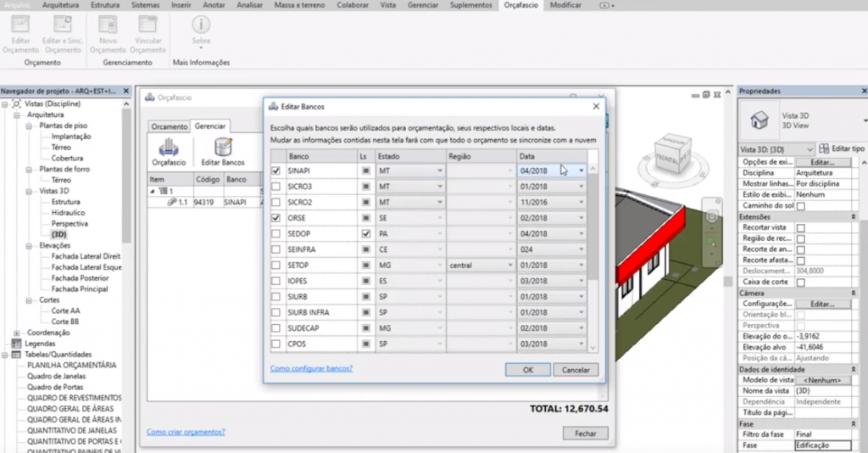Click the Nome da vista field
The image size is (868, 453).
click(x=823, y=391)
